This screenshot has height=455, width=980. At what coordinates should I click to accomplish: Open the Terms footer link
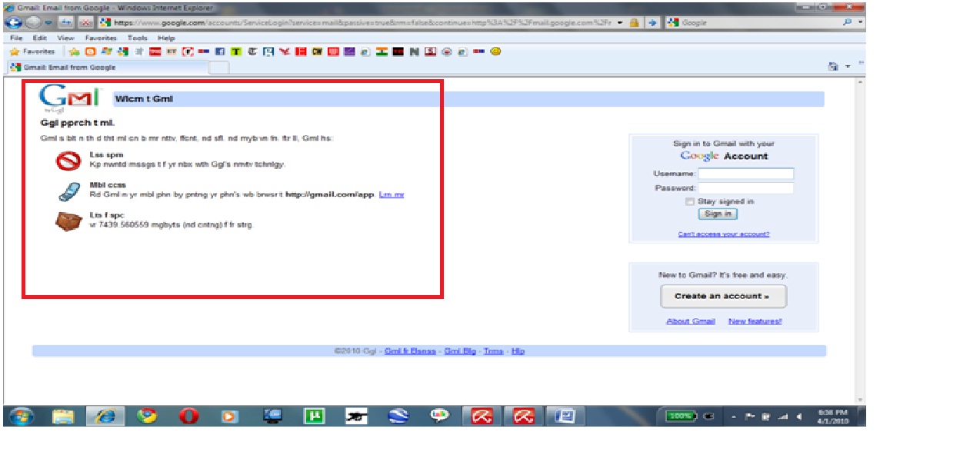493,351
